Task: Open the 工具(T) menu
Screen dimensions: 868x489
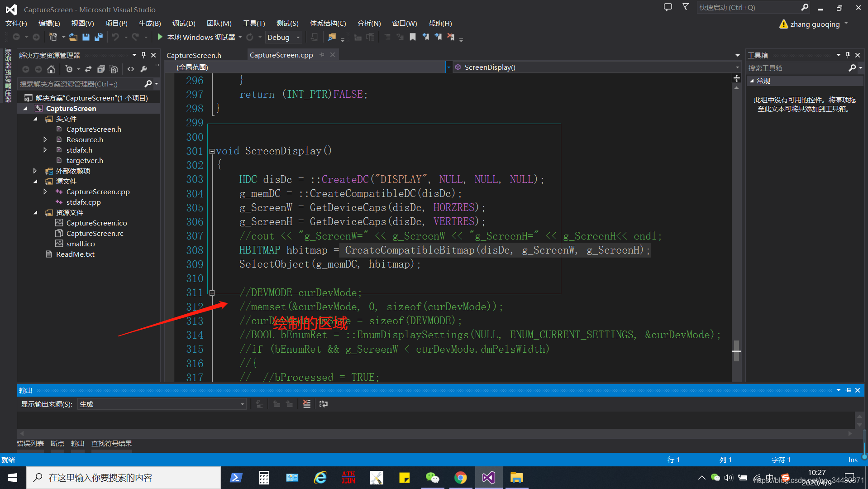Action: (x=254, y=23)
